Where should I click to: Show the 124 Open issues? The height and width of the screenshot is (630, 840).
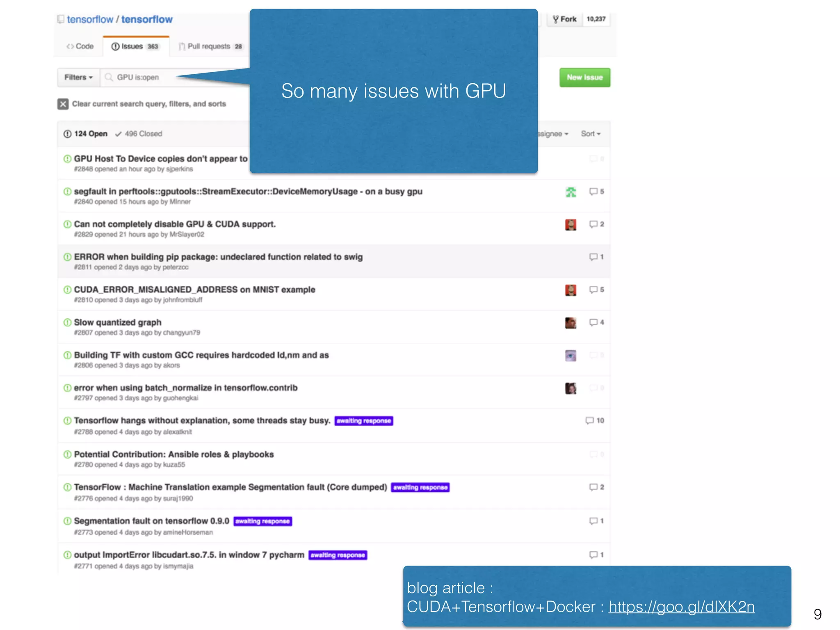[85, 134]
